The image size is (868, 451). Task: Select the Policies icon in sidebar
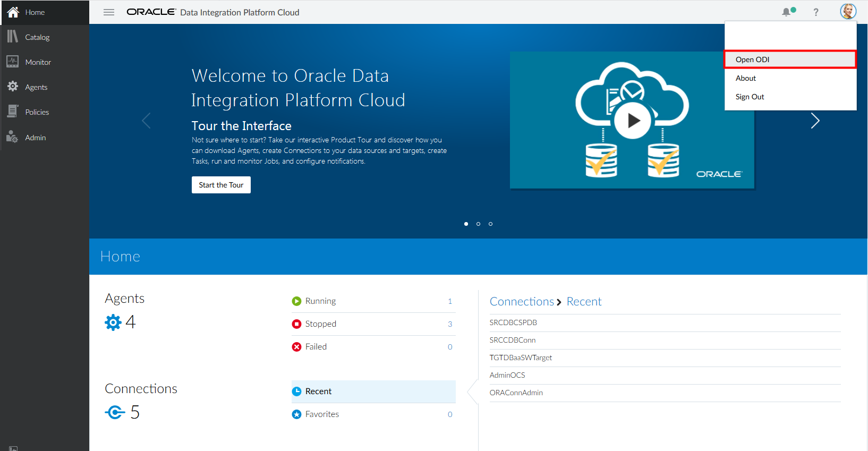pos(13,112)
